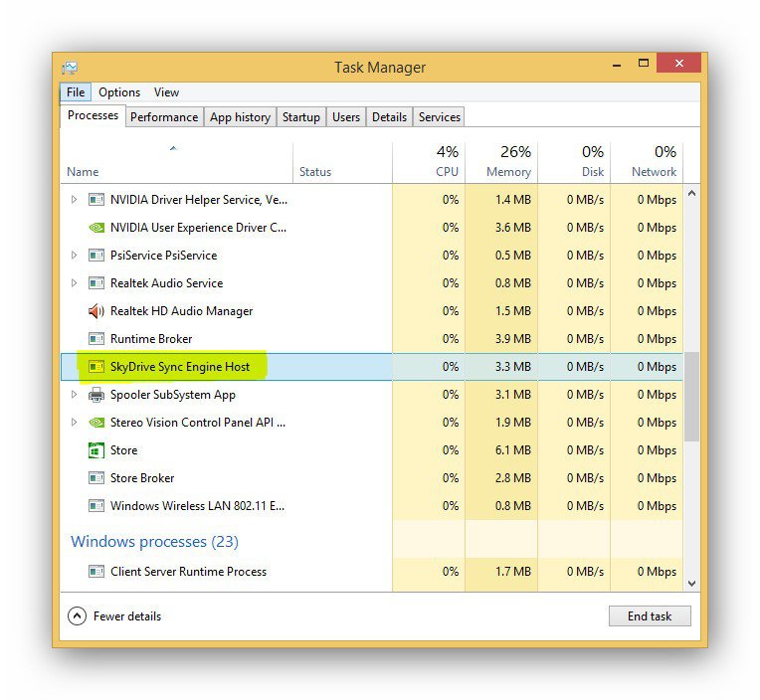Select 'Spooler SubSystem App' process name
760x700 pixels.
[172, 395]
